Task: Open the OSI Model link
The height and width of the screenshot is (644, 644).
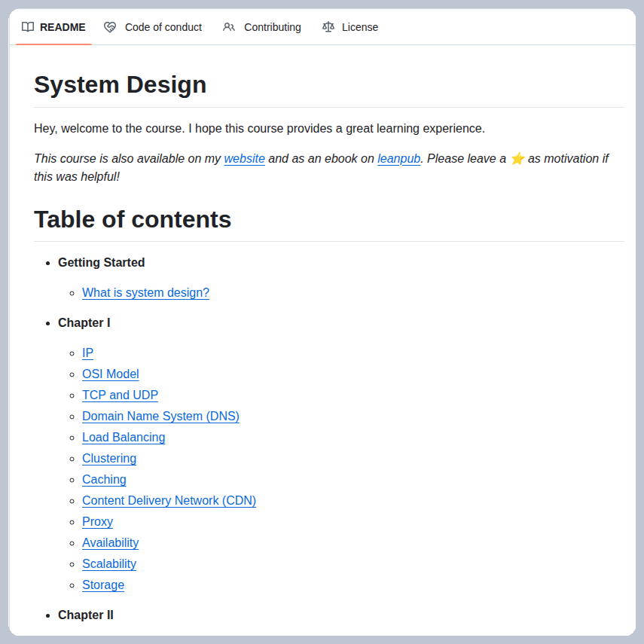Action: coord(111,374)
